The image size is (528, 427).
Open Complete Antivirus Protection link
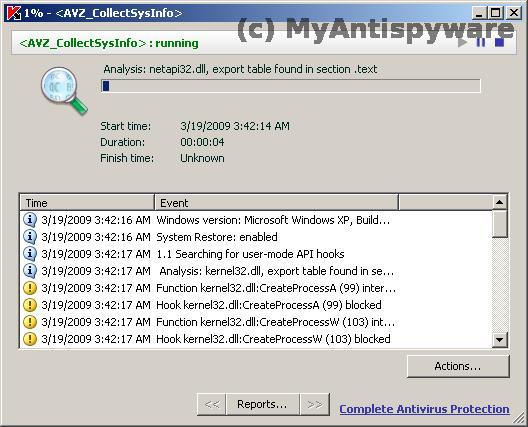424,409
